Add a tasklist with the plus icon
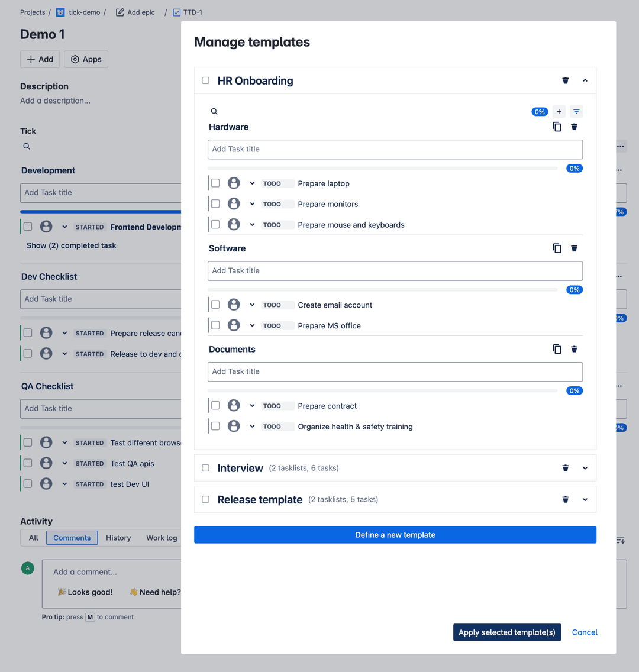Screen dimensions: 639x672 pyautogui.click(x=559, y=111)
